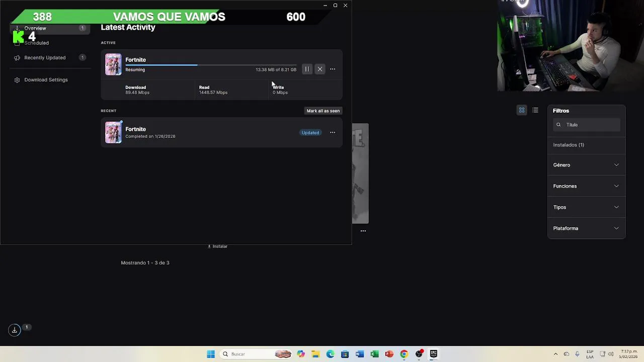Click the Windows Start button

(x=211, y=354)
